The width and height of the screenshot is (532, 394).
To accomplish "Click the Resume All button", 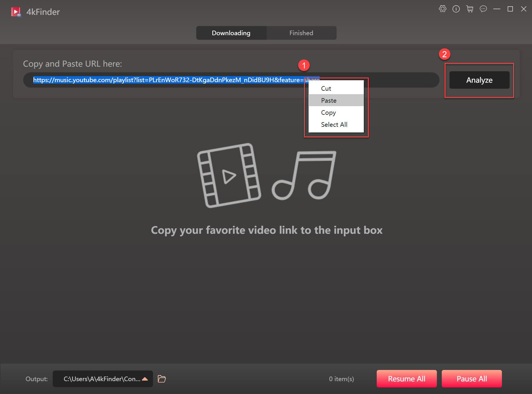I will pos(407,379).
